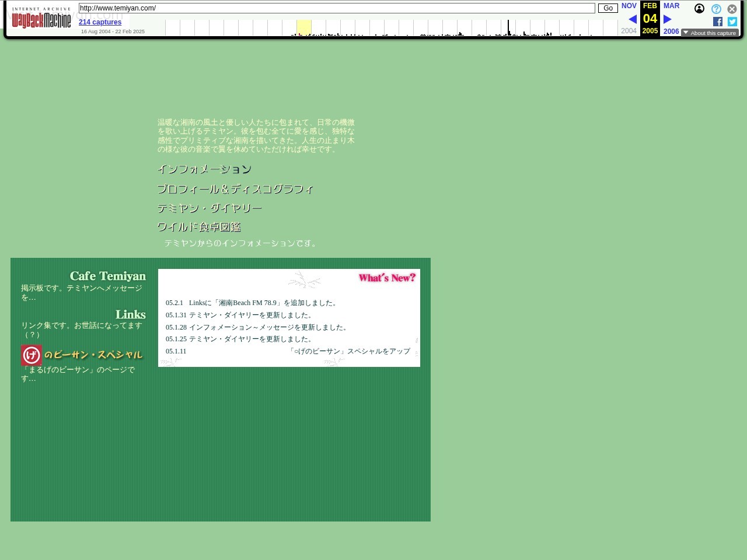Viewport: 747px width, 560px height.
Task: Close the Wayback toolbar
Action: (x=732, y=9)
